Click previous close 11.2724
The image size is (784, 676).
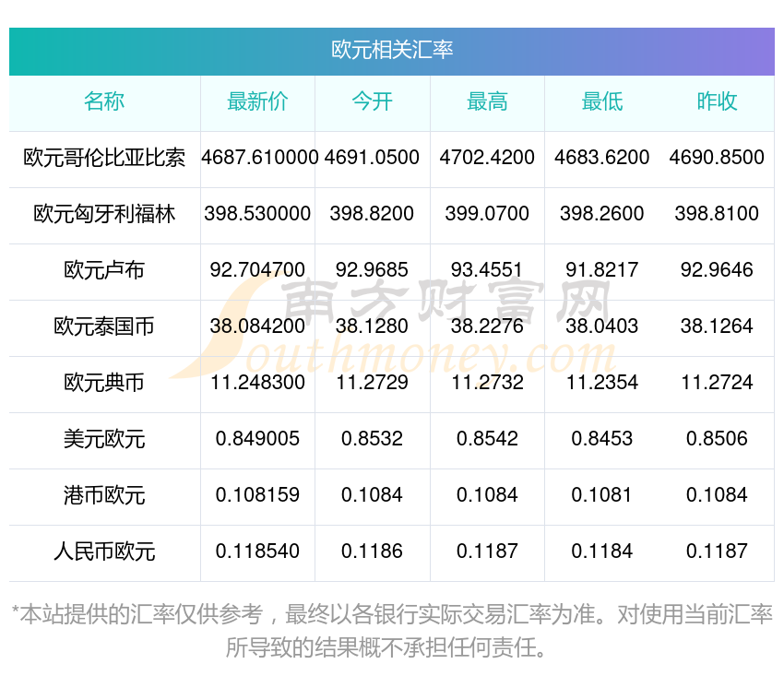point(717,383)
